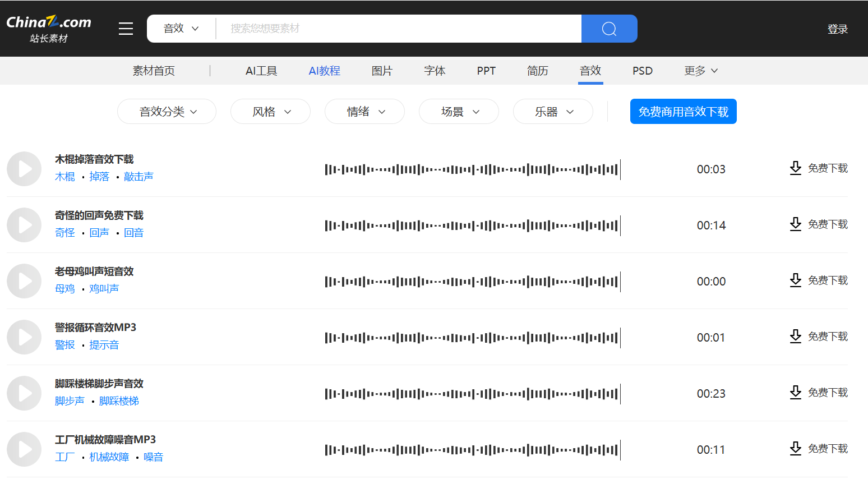Viewport: 868px width, 488px height.
Task: Click inside the search input field
Action: point(393,29)
